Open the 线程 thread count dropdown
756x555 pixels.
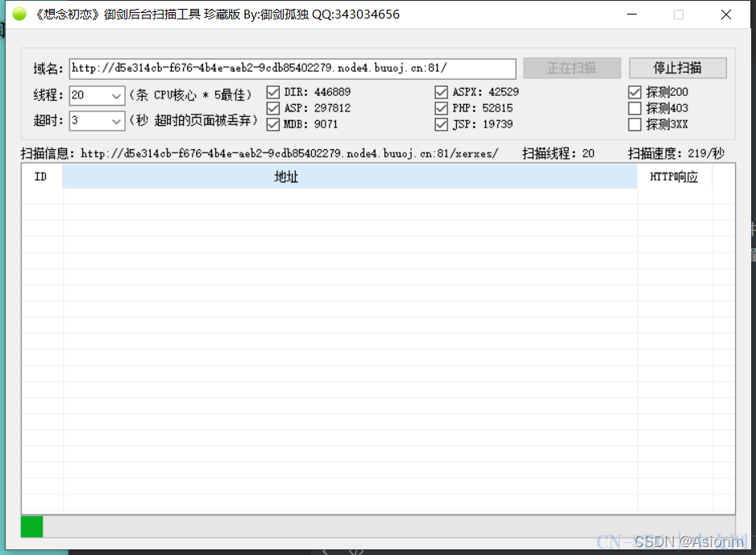pos(116,96)
